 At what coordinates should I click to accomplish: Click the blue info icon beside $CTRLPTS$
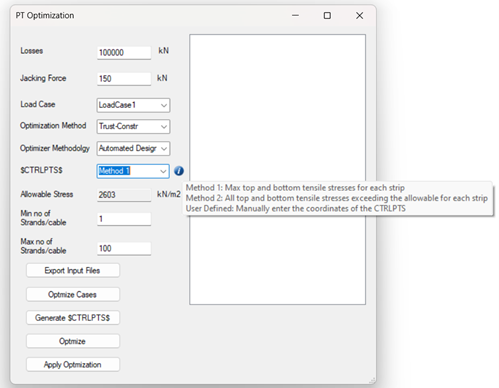click(179, 171)
